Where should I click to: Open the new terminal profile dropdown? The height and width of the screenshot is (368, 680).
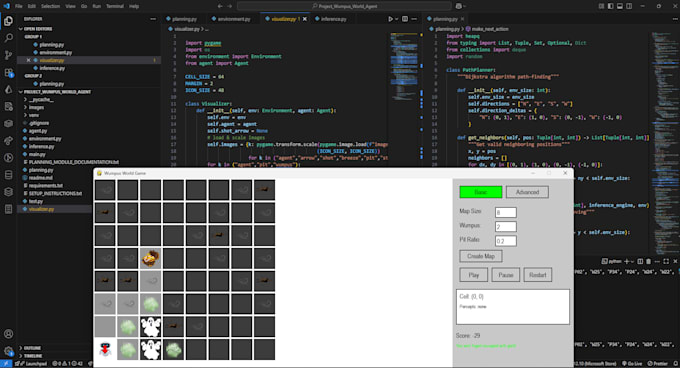pyautogui.click(x=632, y=261)
